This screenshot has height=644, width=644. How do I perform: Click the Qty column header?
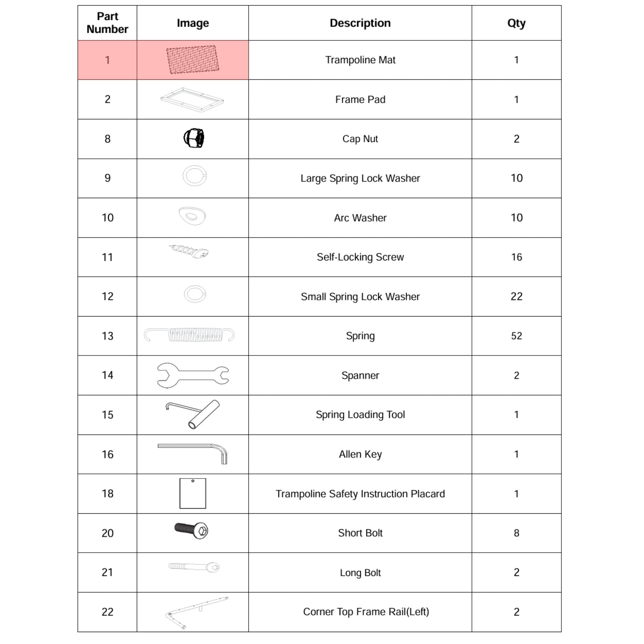(x=516, y=23)
